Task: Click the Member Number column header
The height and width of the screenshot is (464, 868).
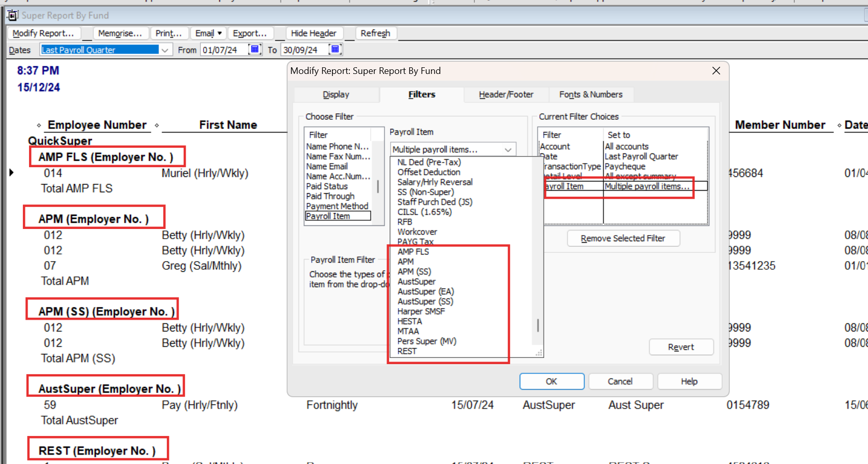Action: point(780,125)
